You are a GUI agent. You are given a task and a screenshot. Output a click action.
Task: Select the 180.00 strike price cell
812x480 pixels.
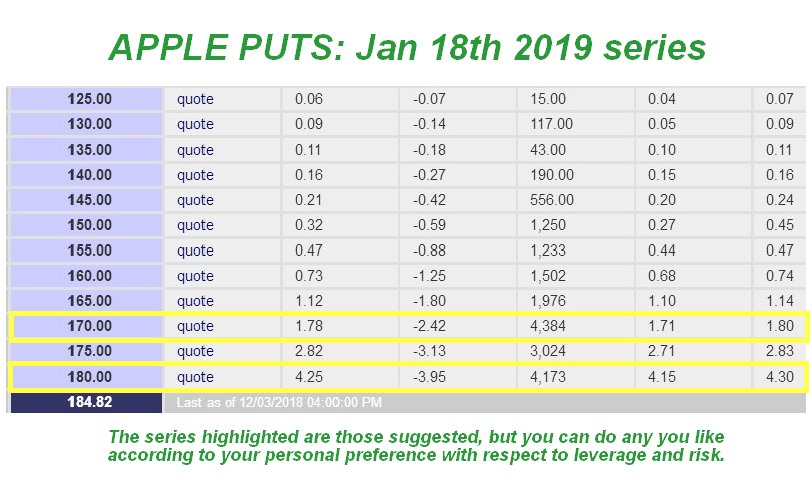point(90,377)
